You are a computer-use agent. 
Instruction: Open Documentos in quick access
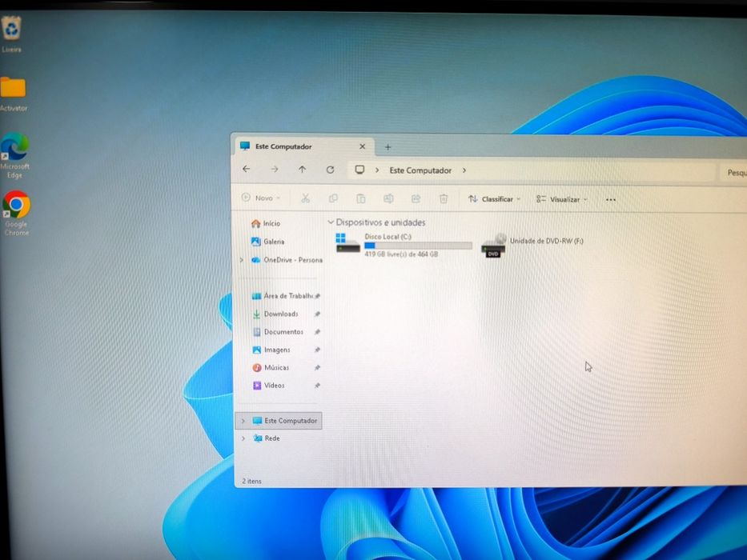pos(277,332)
